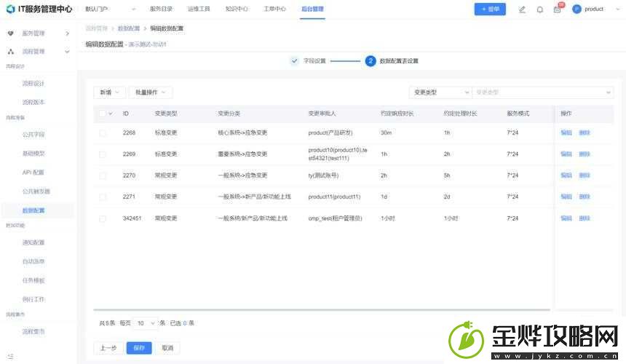Open 公共字段 in the sidebar
The image size is (626, 364).
tap(33, 135)
